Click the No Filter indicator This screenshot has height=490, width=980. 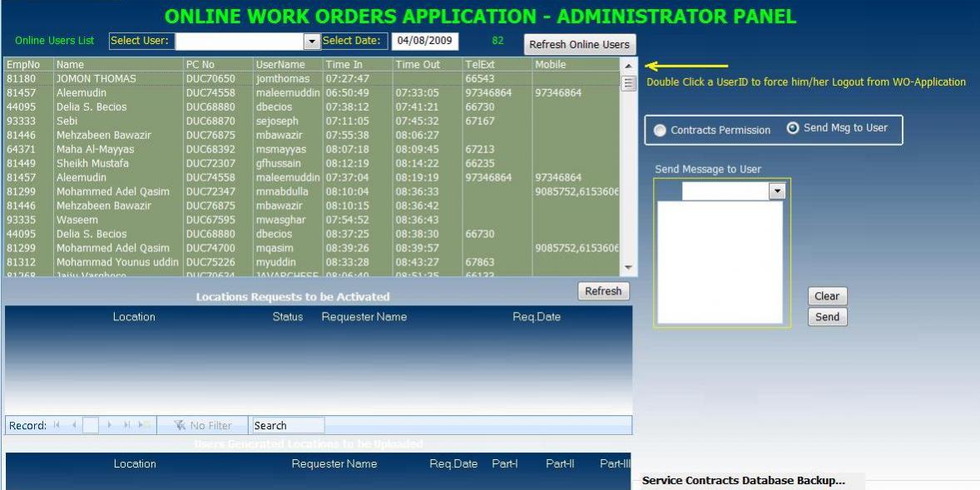point(203,426)
